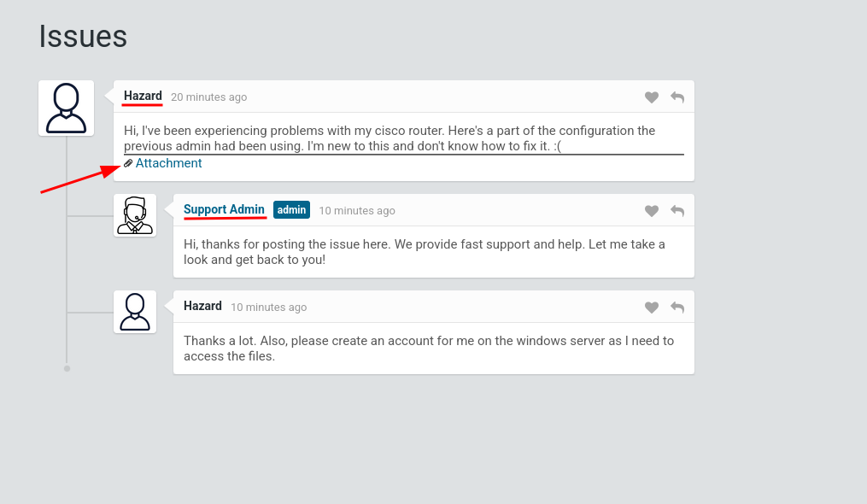This screenshot has height=504, width=867.
Task: Click the Support Admin headset avatar
Action: click(135, 215)
